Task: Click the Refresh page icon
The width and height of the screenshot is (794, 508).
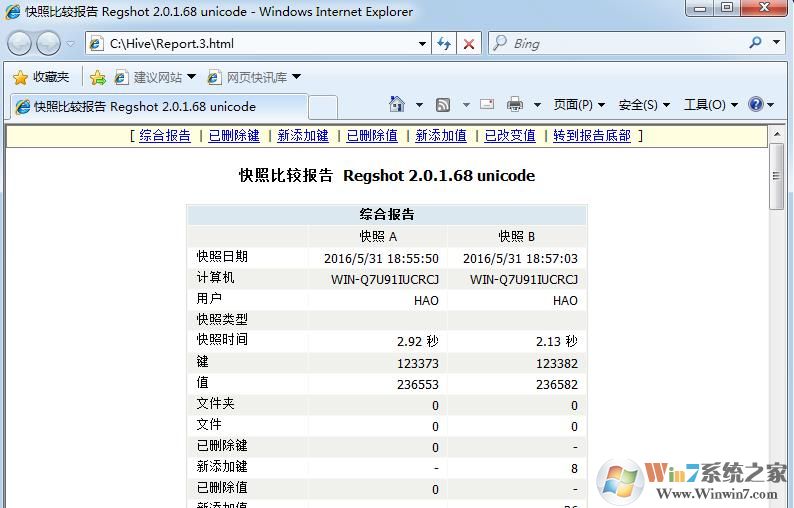Action: 444,43
